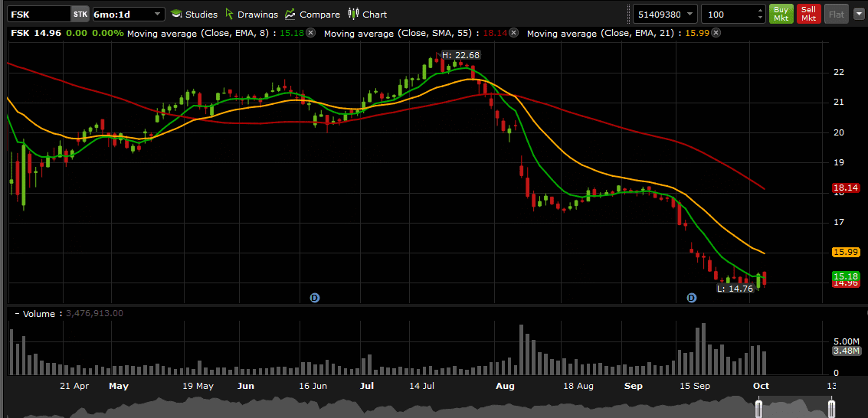Increase order quantity with up stepper arrow
This screenshot has height=418, width=868.
(760, 10)
